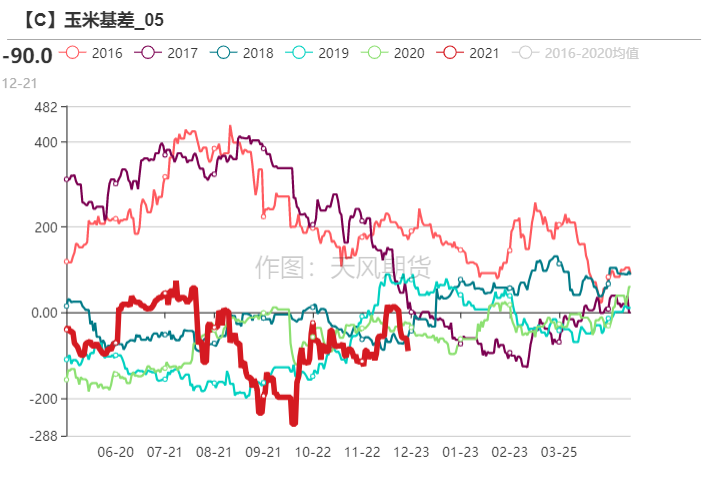This screenshot has width=707, height=481.
Task: Click the 12-21 date label
Action: point(19,83)
